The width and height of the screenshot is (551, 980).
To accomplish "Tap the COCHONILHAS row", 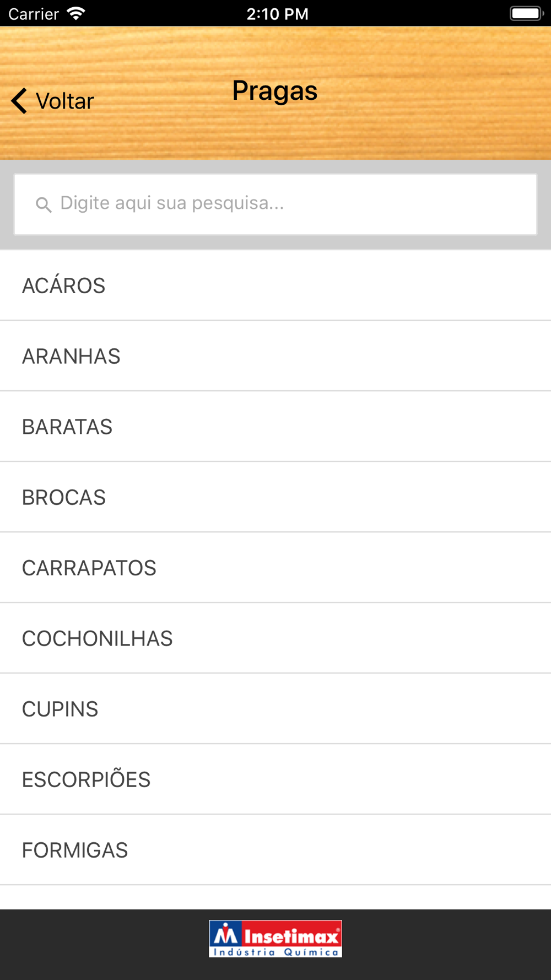I will coord(275,638).
